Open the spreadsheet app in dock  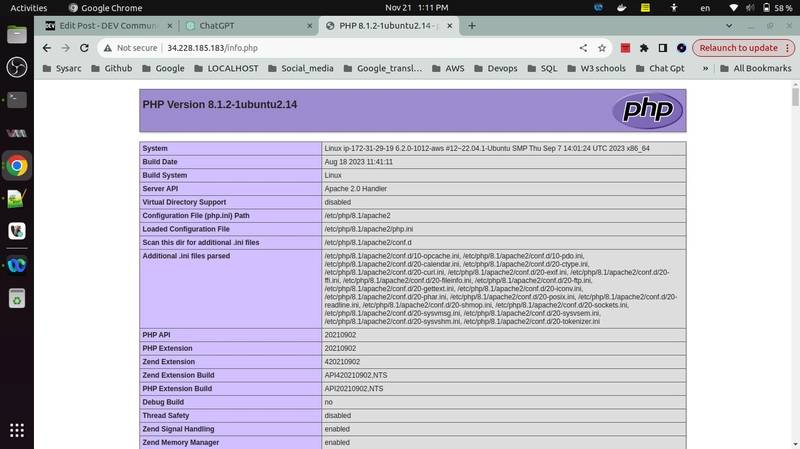tap(17, 198)
